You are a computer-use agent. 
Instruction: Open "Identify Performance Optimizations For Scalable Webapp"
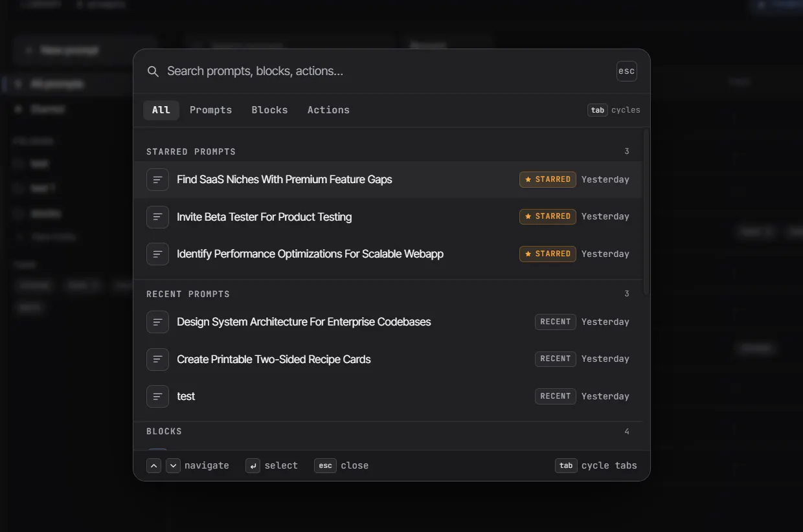[x=388, y=254]
